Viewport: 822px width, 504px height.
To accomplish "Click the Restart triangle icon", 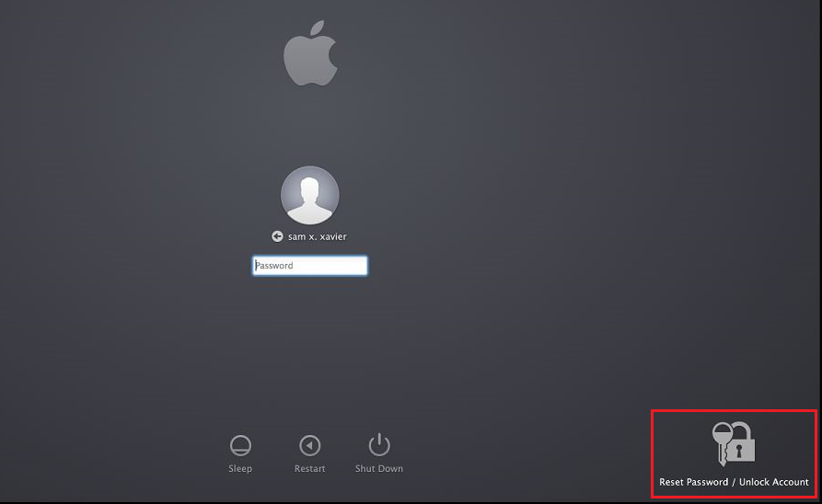I will point(310,446).
